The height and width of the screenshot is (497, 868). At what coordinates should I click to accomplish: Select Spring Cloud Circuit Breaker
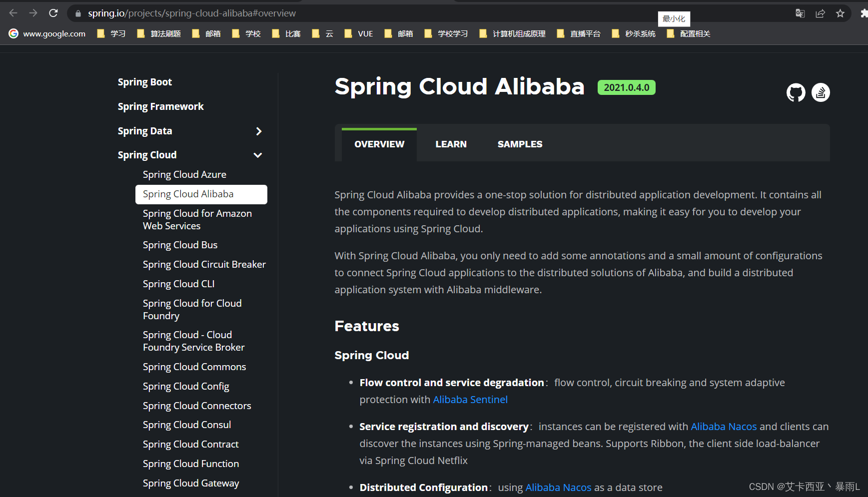point(204,264)
